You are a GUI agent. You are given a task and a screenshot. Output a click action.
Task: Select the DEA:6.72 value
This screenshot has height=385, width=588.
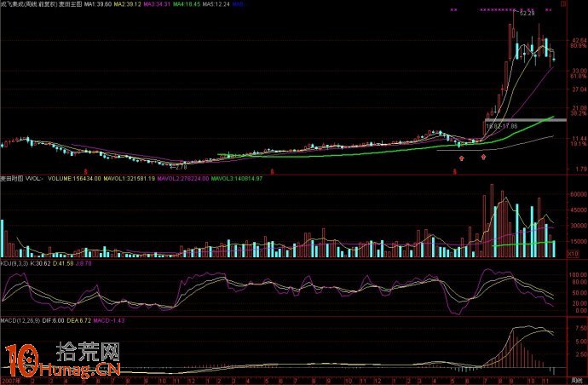(x=78, y=321)
